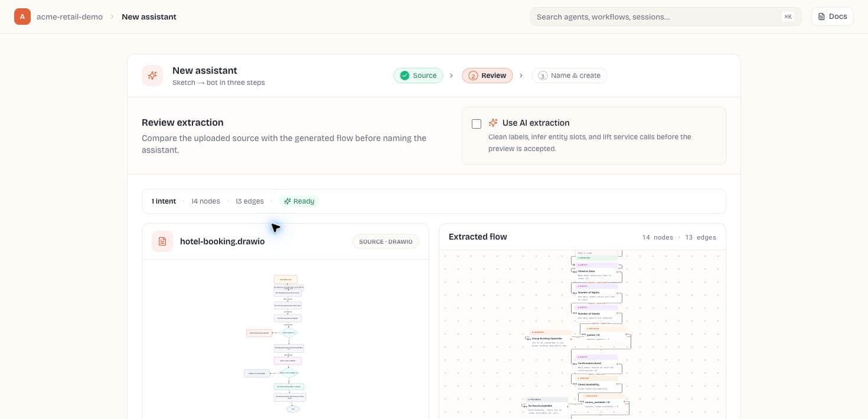Click the sparkle icon beside New assistant

(x=152, y=76)
